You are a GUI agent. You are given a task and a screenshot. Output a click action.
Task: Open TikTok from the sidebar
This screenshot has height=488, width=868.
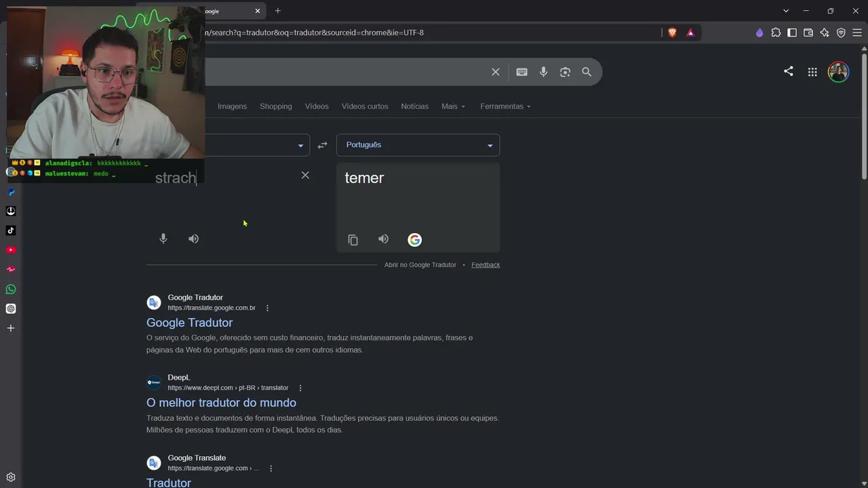[x=11, y=230]
